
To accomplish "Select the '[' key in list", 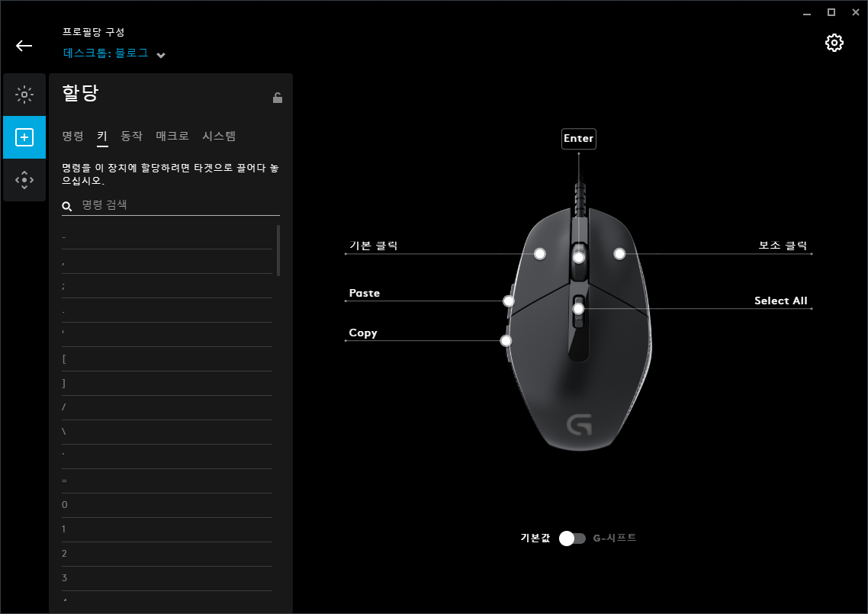I will pos(167,358).
